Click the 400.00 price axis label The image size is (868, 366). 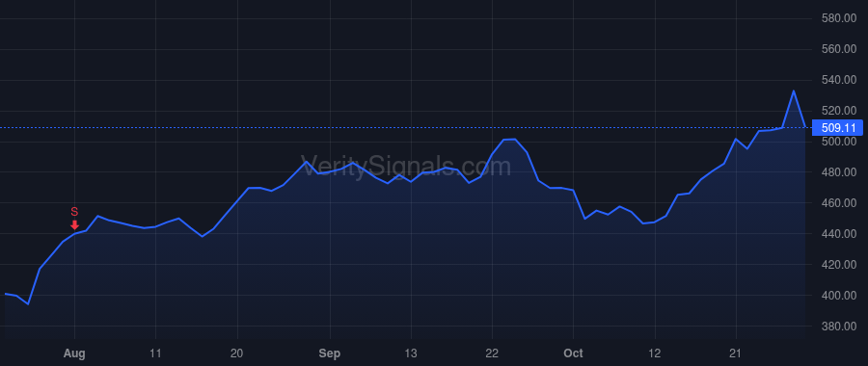tap(839, 296)
